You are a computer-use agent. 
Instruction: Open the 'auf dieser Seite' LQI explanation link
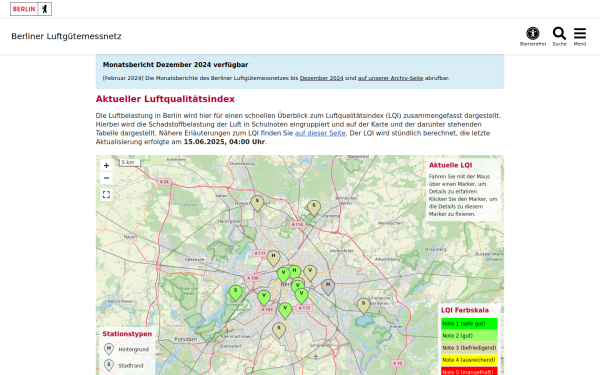[x=320, y=133]
